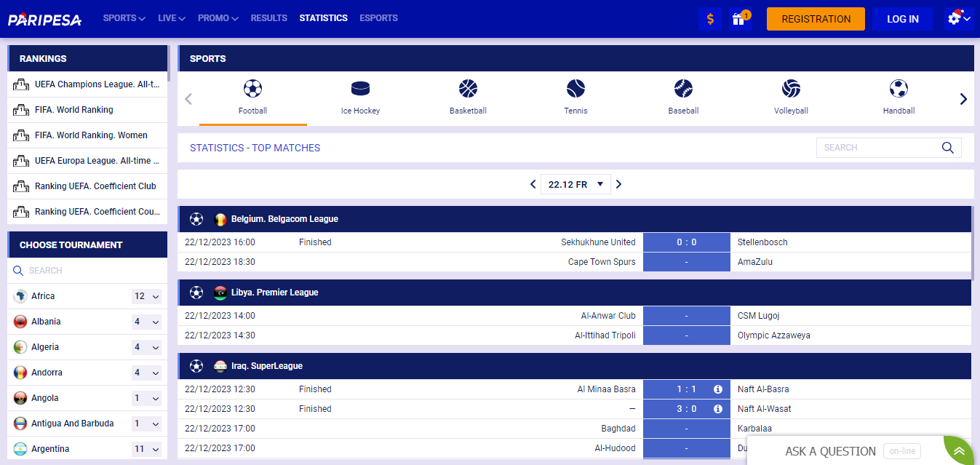Viewport: 980px width, 465px height.
Task: Click the Libya. Premier League header
Action: point(575,293)
